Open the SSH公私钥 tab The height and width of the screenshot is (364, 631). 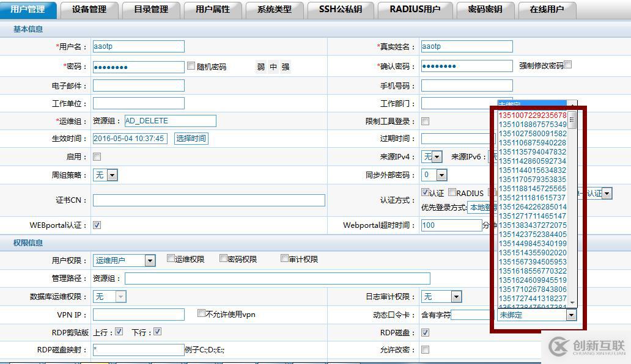coord(341,10)
